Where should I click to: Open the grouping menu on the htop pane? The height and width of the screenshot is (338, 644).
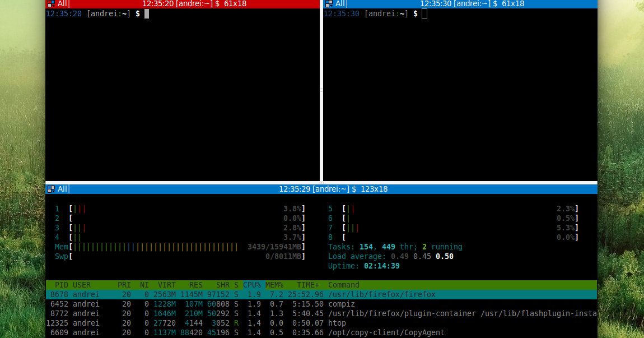coord(52,189)
